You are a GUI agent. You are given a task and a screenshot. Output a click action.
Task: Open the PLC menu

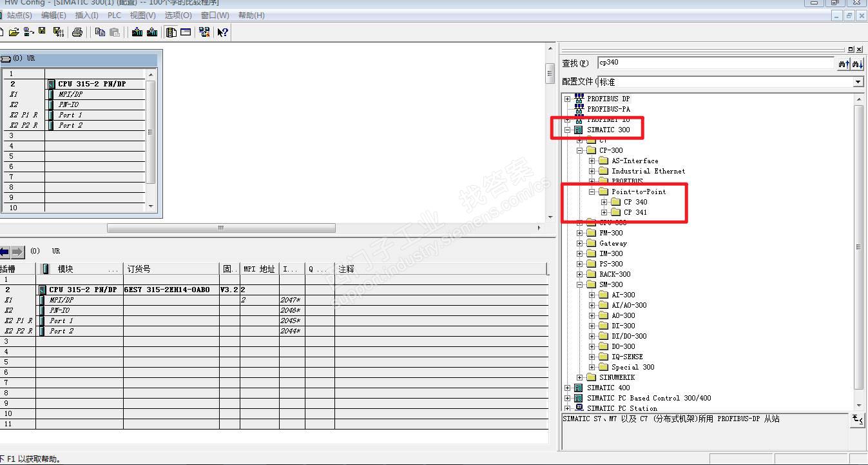(x=114, y=15)
